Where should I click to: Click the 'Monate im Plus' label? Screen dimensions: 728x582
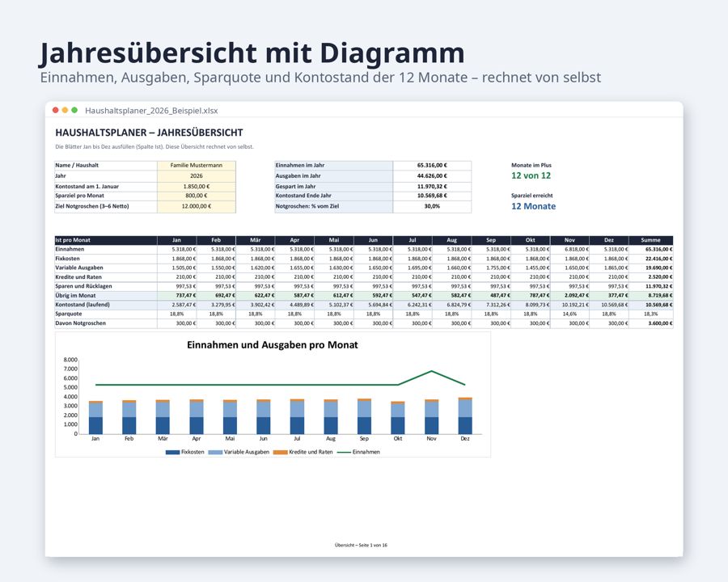531,165
